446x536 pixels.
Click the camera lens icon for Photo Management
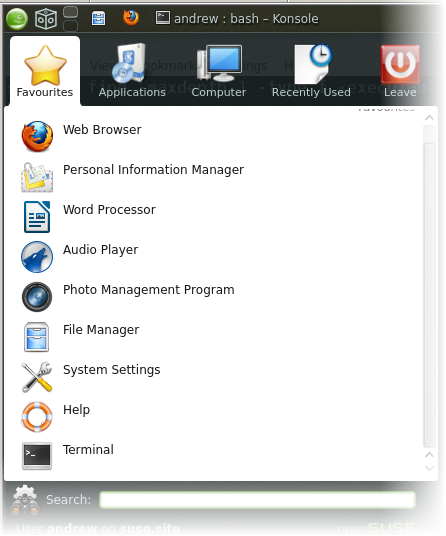tap(37, 297)
